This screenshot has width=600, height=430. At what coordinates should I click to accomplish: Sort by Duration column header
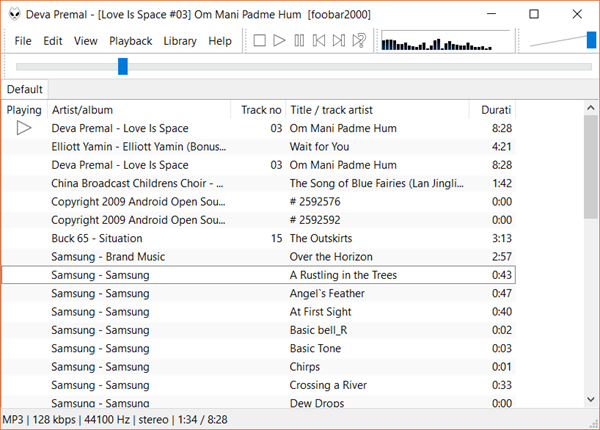[x=492, y=110]
